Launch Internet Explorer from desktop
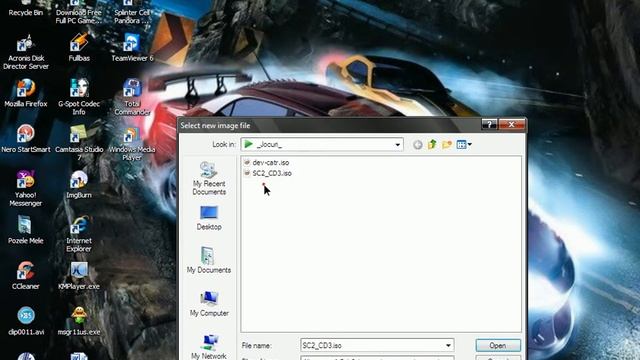Viewport: 640px width, 360px height. [x=79, y=235]
